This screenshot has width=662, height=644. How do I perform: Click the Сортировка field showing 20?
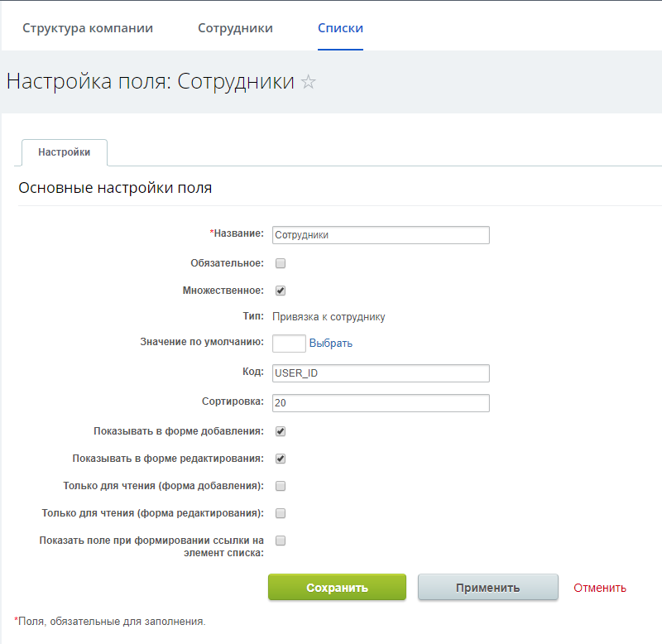pos(381,403)
